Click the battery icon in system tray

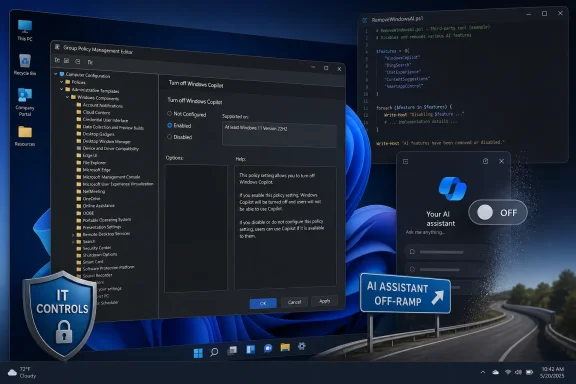(x=529, y=372)
